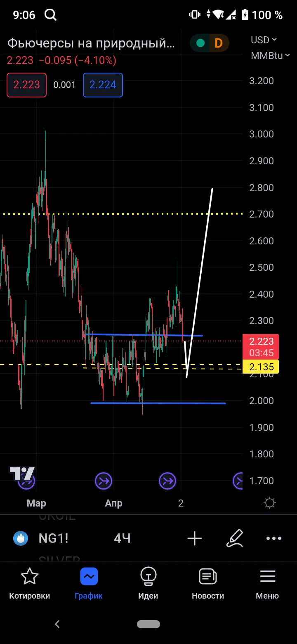Viewport: 297px width, 644px height.
Task: Open the TradingView logo on chart
Action: click(x=22, y=473)
